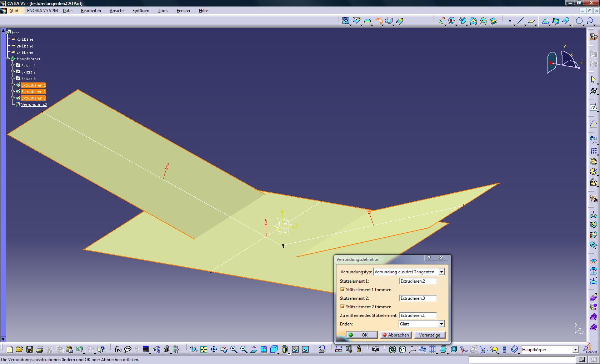Screen dimensions: 600x364
Task: Click the dialog help question mark button
Action: [x=429, y=258]
